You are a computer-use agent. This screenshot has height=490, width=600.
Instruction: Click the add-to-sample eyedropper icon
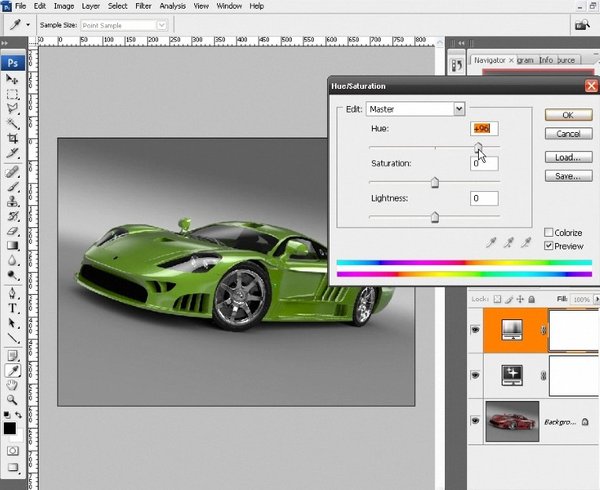[x=508, y=241]
